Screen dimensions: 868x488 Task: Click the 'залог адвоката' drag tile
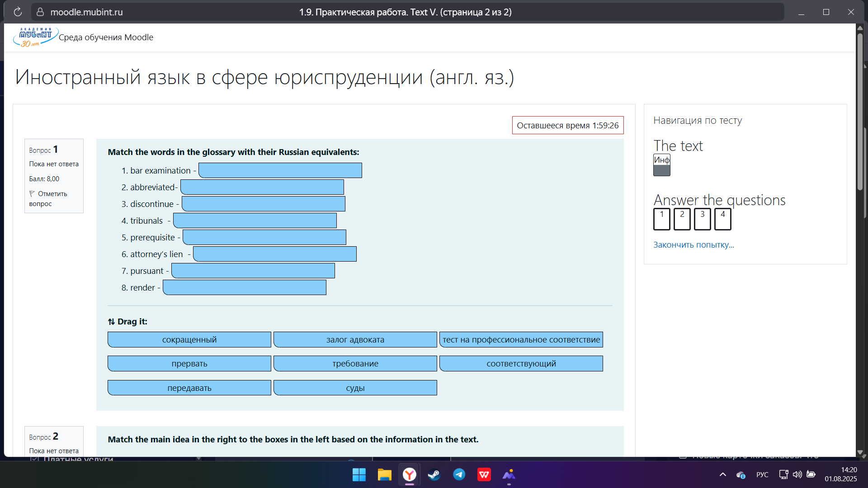(x=355, y=340)
